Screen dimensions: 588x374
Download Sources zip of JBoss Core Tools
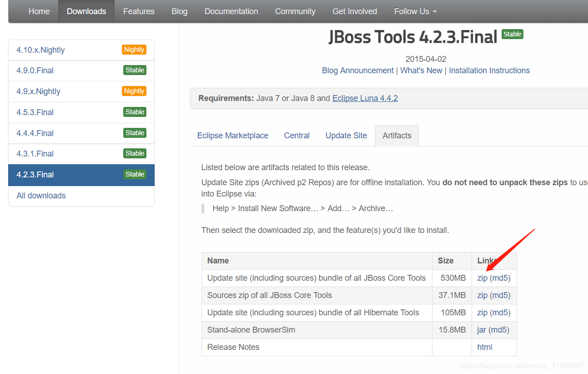(x=482, y=295)
